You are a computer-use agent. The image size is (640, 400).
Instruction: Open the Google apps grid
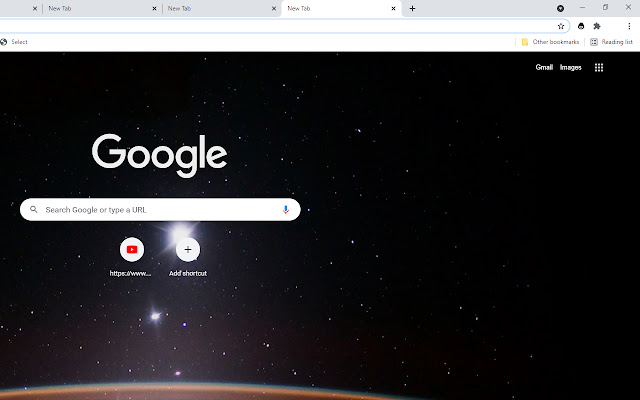tap(599, 67)
